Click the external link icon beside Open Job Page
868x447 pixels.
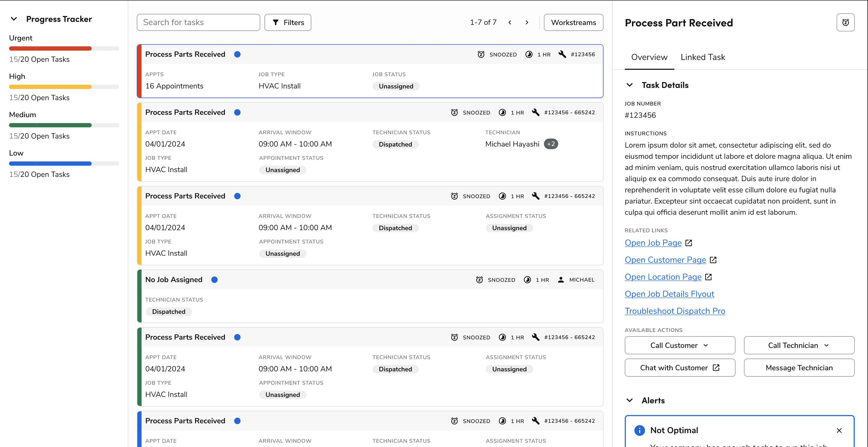[x=689, y=243]
